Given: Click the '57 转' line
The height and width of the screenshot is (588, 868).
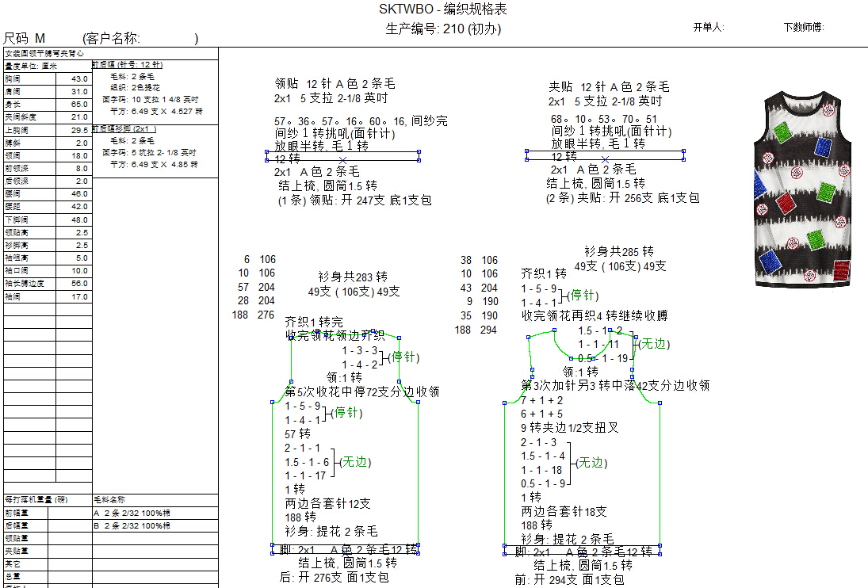Looking at the screenshot, I should click(x=298, y=433).
